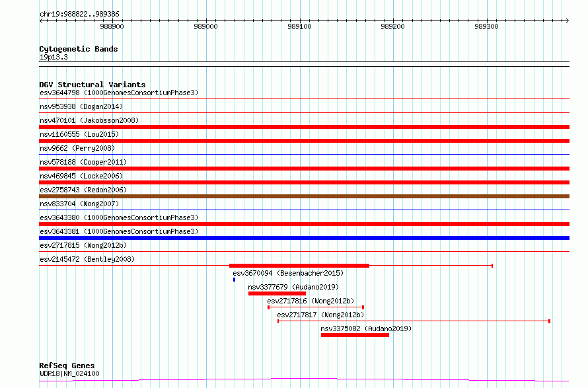
Task: Select nsv3375082 (Audano2019) variant label
Action: (x=366, y=329)
